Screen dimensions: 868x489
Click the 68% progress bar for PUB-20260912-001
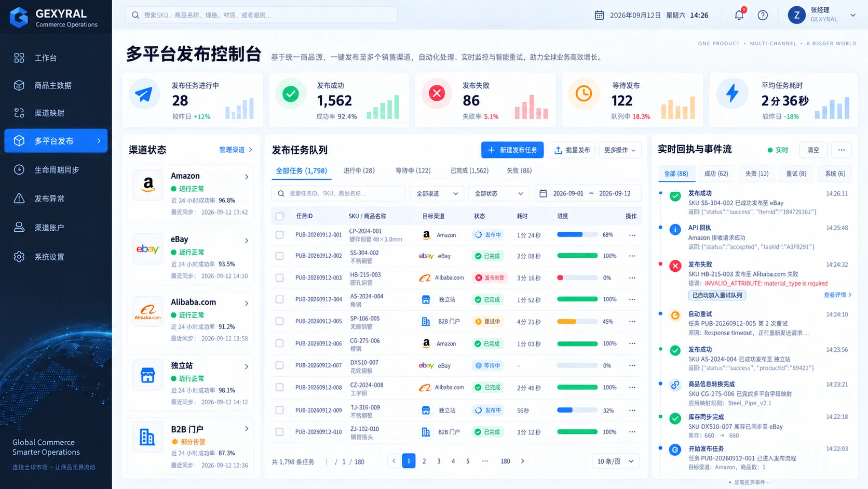(x=577, y=235)
